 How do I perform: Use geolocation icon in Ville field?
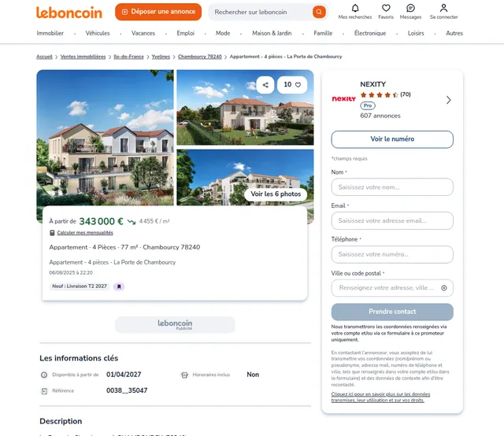tap(444, 288)
